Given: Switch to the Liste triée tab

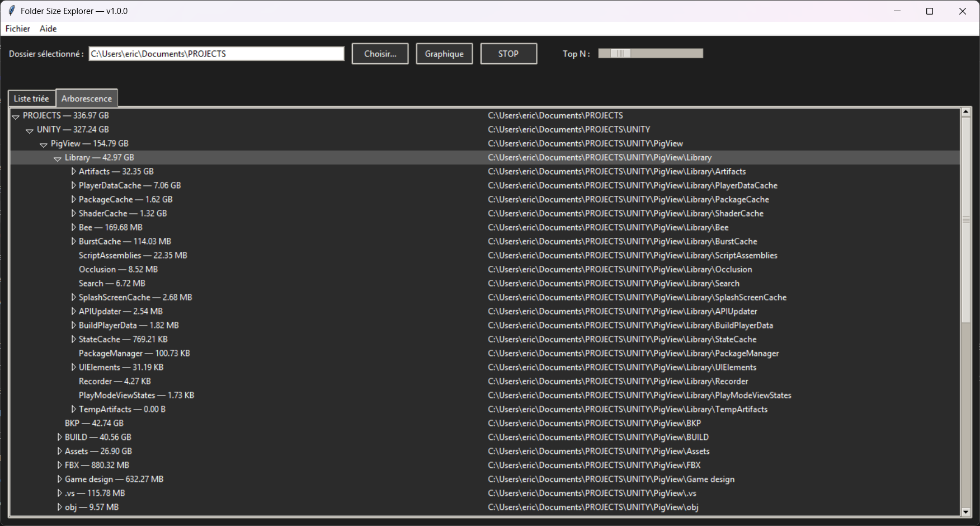Looking at the screenshot, I should (31, 98).
